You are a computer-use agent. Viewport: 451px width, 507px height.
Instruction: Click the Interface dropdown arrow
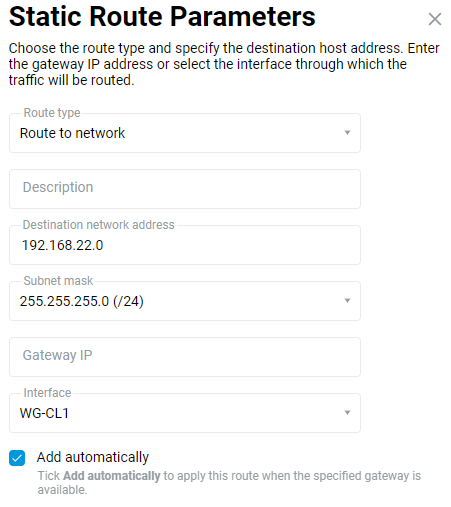click(x=347, y=413)
